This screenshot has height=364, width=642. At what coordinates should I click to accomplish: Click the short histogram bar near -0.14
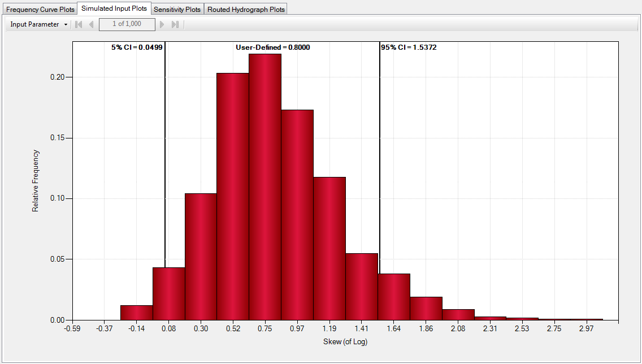pos(137,314)
